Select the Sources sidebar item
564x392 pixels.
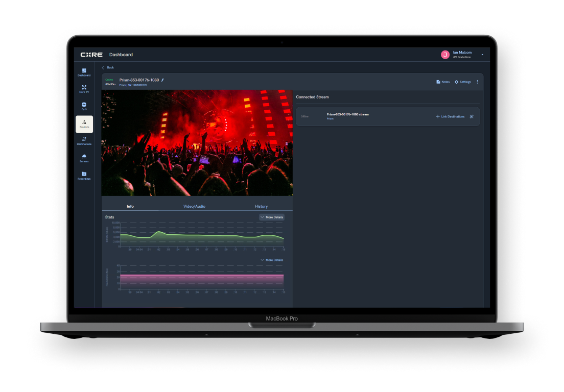point(84,124)
